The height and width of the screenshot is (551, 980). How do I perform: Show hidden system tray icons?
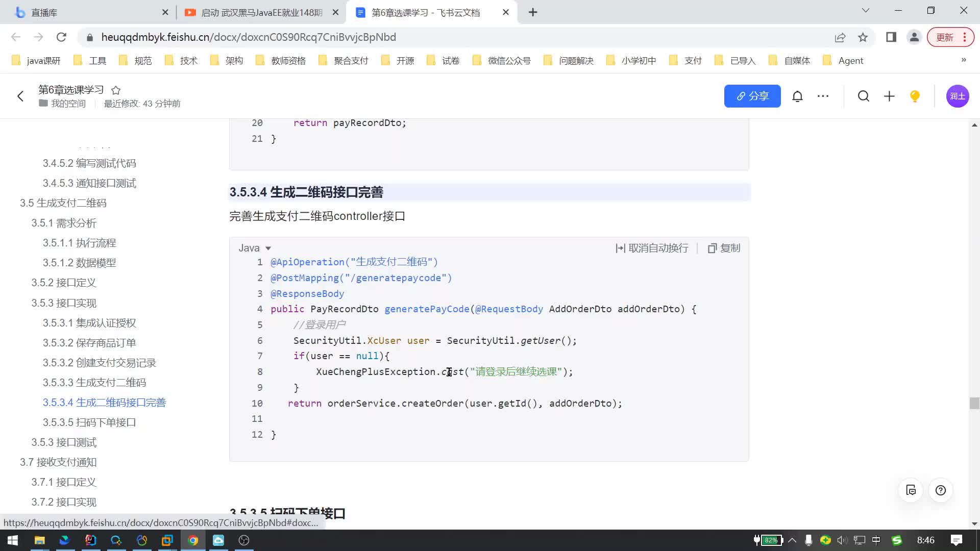click(x=792, y=540)
